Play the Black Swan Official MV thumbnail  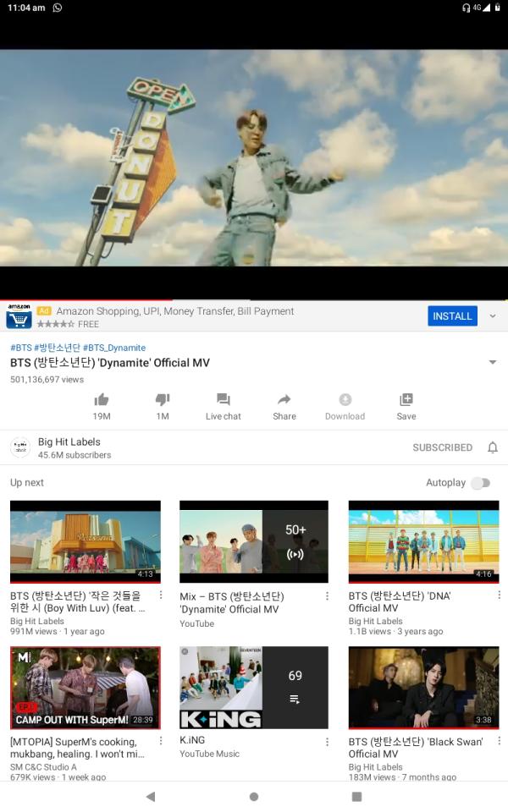424,688
